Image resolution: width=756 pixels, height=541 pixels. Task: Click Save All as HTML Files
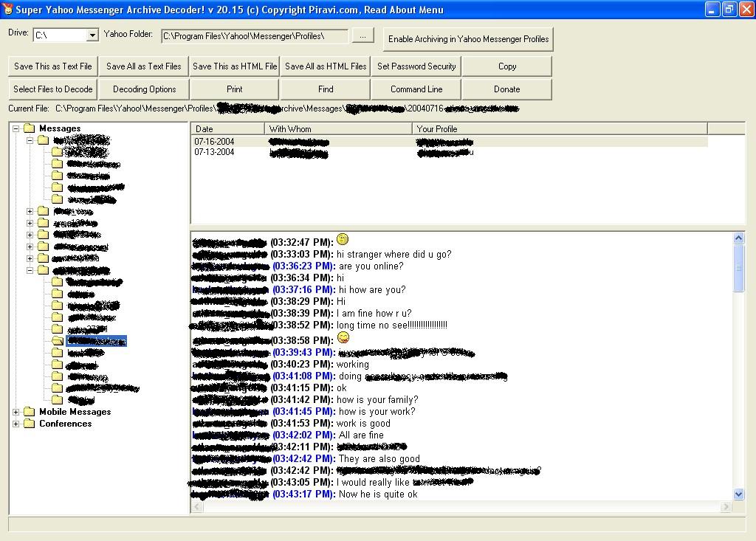tap(326, 66)
